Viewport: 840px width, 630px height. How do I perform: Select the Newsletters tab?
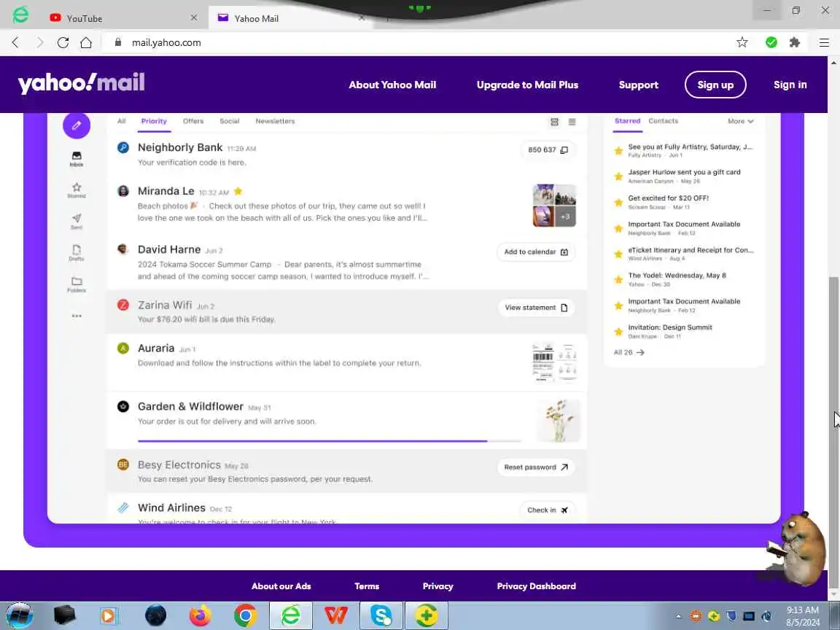275,121
